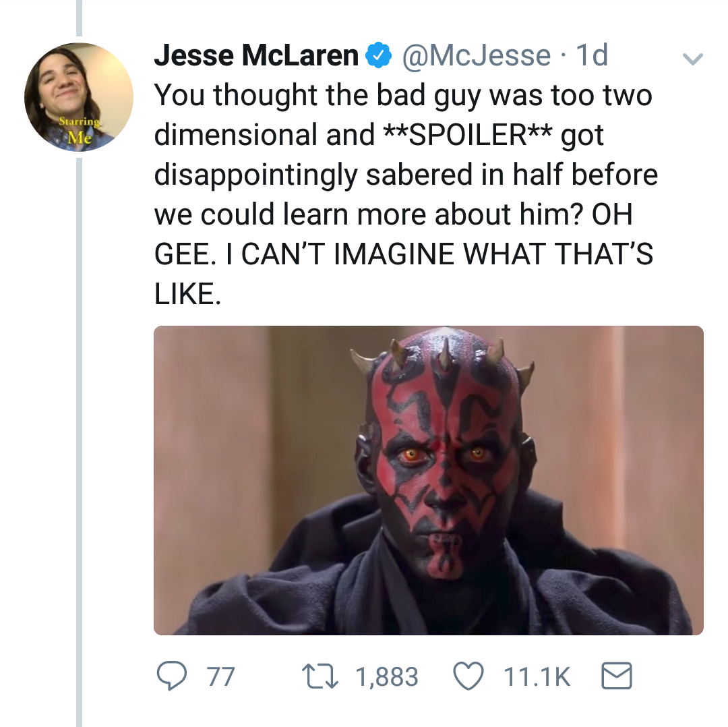Viewport: 728px width, 727px height.
Task: Open the tweet options chevron menu
Action: pyautogui.click(x=692, y=59)
